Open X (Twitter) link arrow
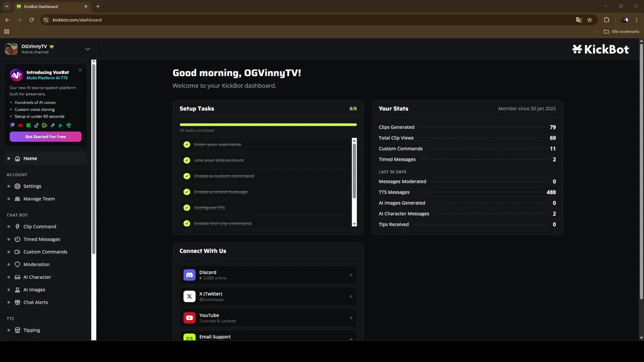This screenshot has height=362, width=644. (x=351, y=297)
